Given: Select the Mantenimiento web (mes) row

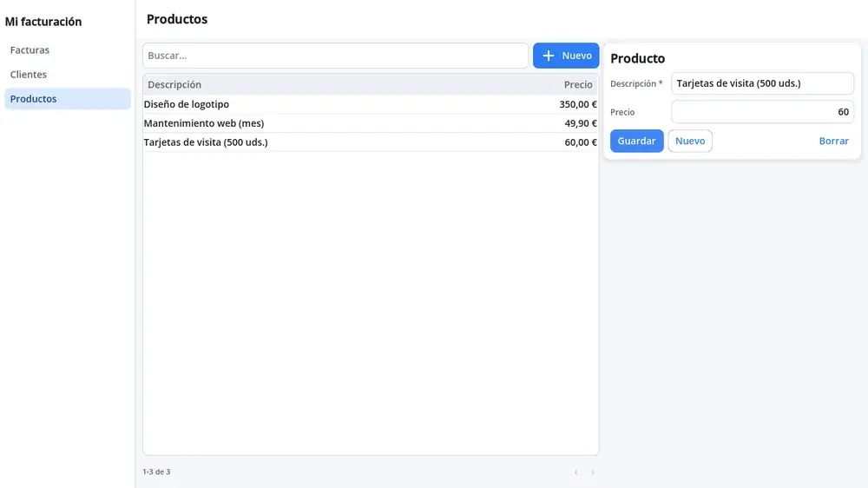Looking at the screenshot, I should click(371, 123).
